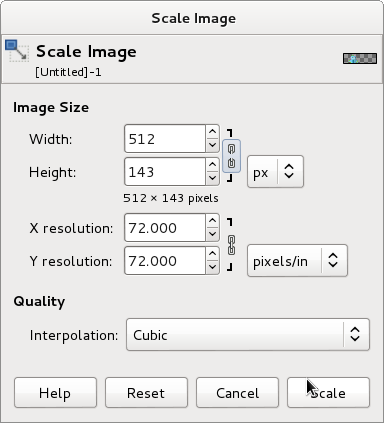Cancel the Scale Image dialog

point(237,393)
